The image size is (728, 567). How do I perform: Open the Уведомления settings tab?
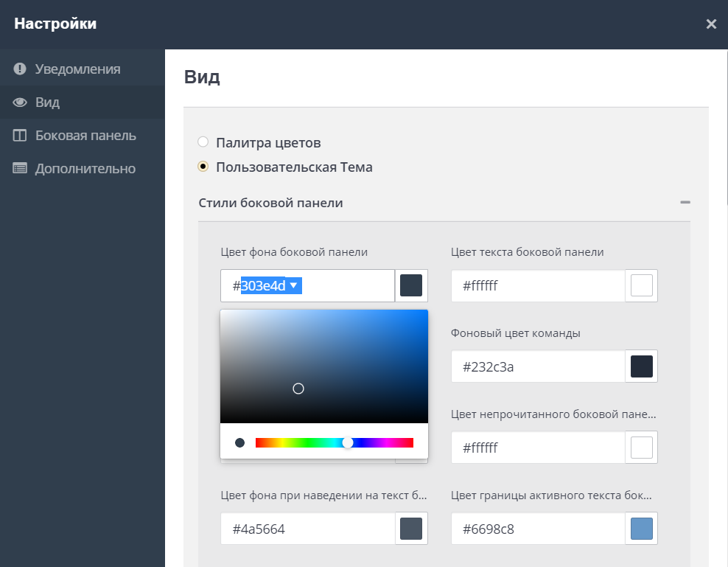tap(77, 69)
